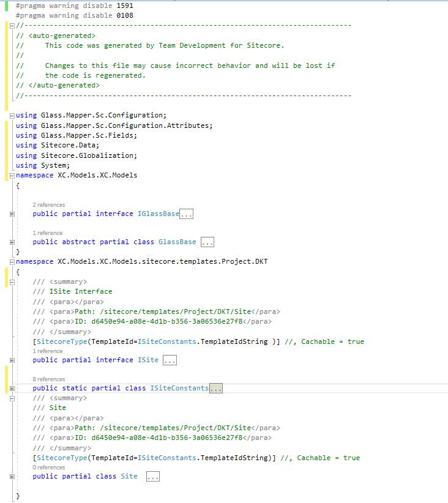
Task: Show 1 reference above GlassBase class
Action: pyautogui.click(x=48, y=233)
